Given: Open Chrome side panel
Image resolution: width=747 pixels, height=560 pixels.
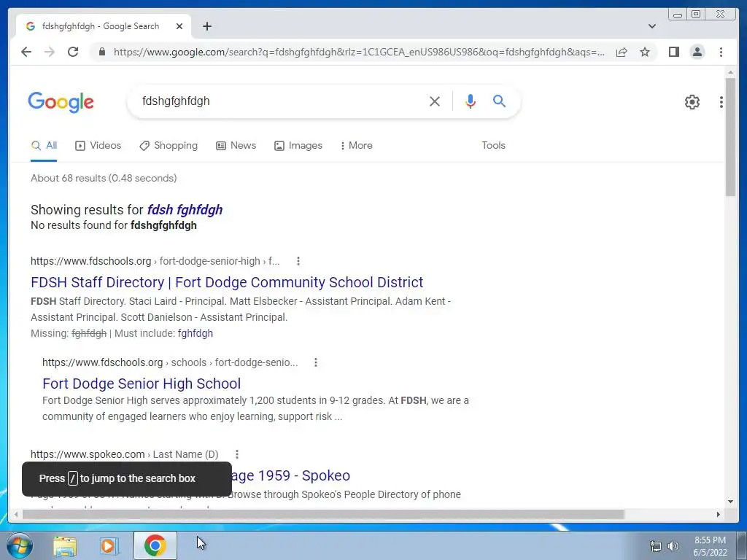Looking at the screenshot, I should coord(673,52).
